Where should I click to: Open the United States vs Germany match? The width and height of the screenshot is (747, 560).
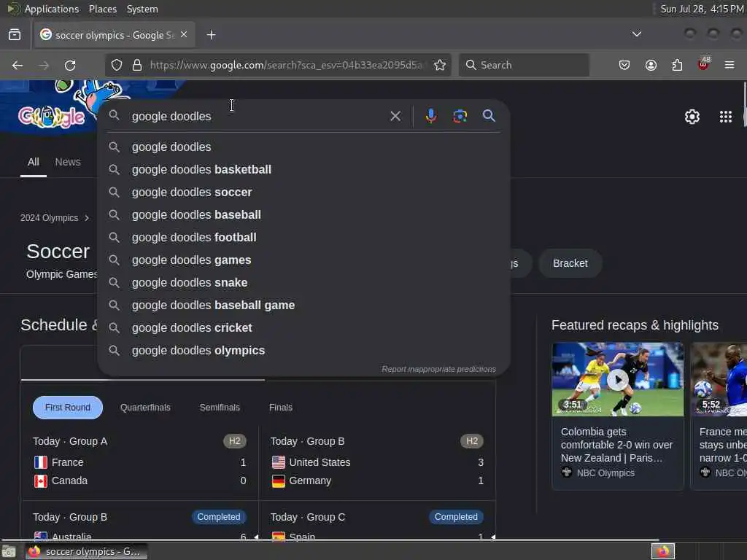[377, 462]
